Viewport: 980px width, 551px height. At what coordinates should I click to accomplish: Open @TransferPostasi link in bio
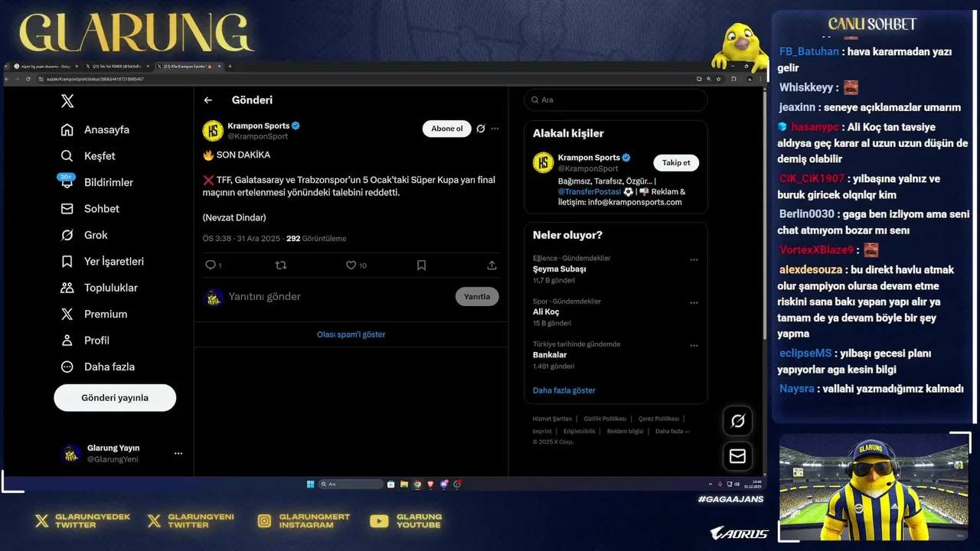(x=589, y=192)
